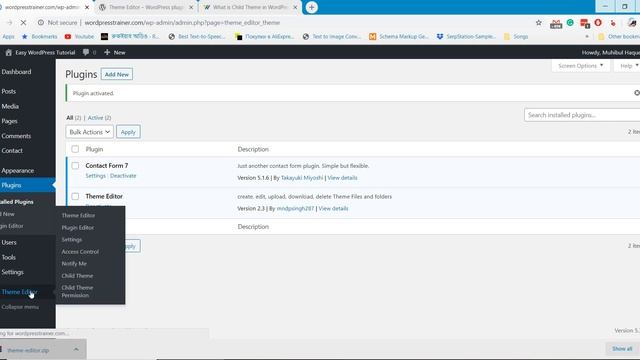Open a new browser tab
640x360 pixels.
click(x=311, y=7)
